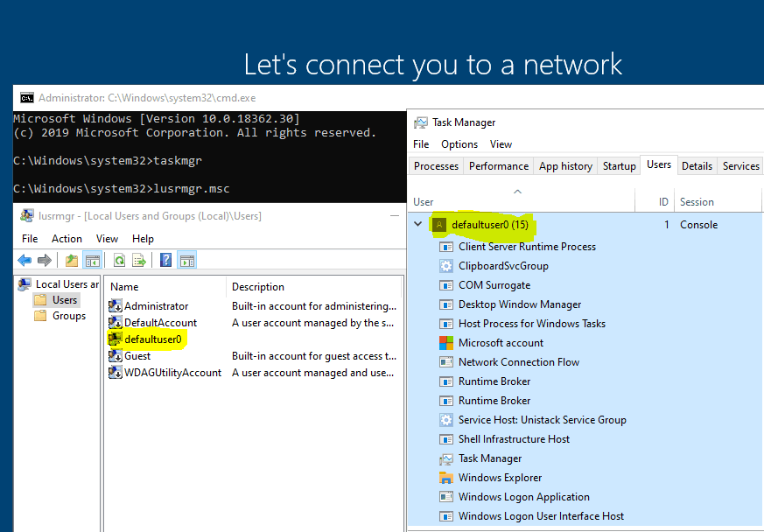Open the File menu in lusrmgr
The width and height of the screenshot is (764, 532).
[x=30, y=239]
